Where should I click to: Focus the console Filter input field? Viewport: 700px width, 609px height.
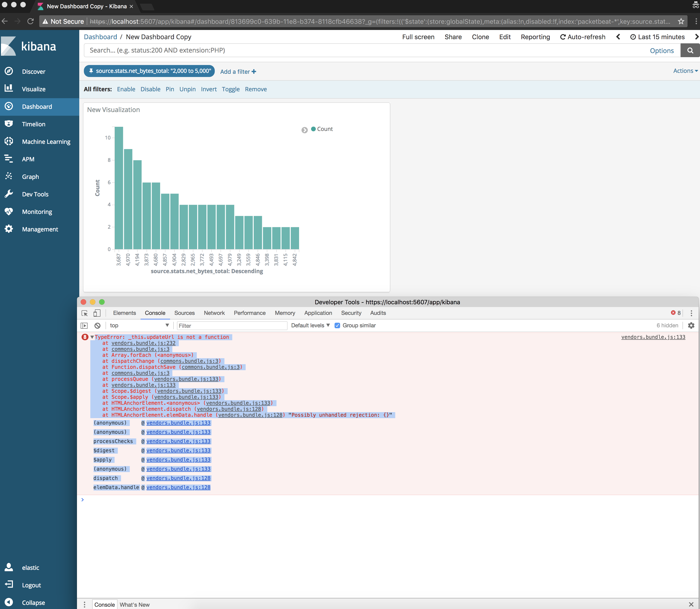pyautogui.click(x=232, y=325)
